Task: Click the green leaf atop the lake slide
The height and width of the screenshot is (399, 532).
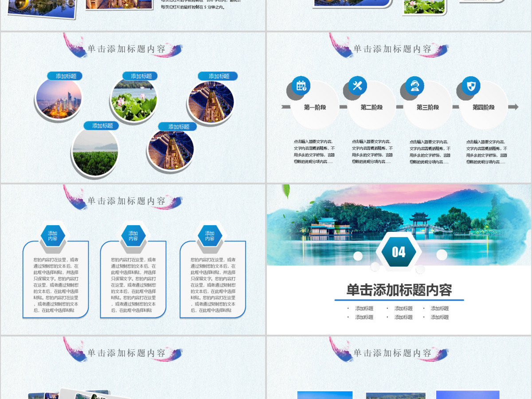Action: point(286,191)
